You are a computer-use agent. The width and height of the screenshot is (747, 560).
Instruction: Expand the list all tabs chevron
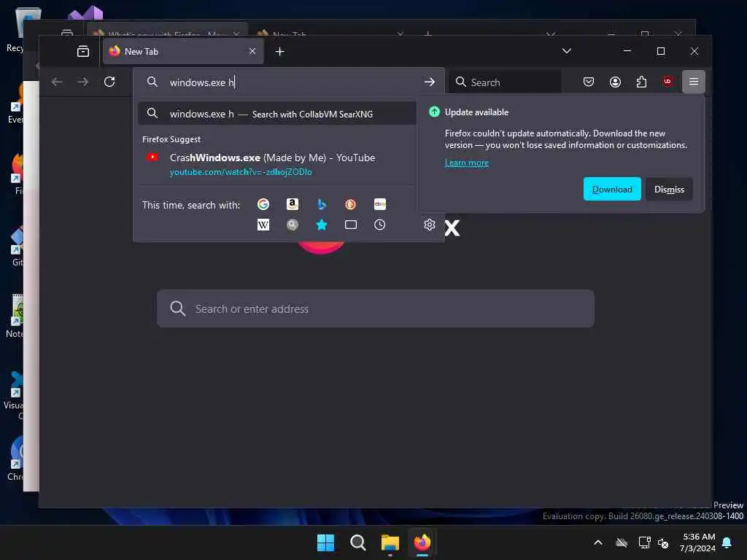[x=566, y=51]
